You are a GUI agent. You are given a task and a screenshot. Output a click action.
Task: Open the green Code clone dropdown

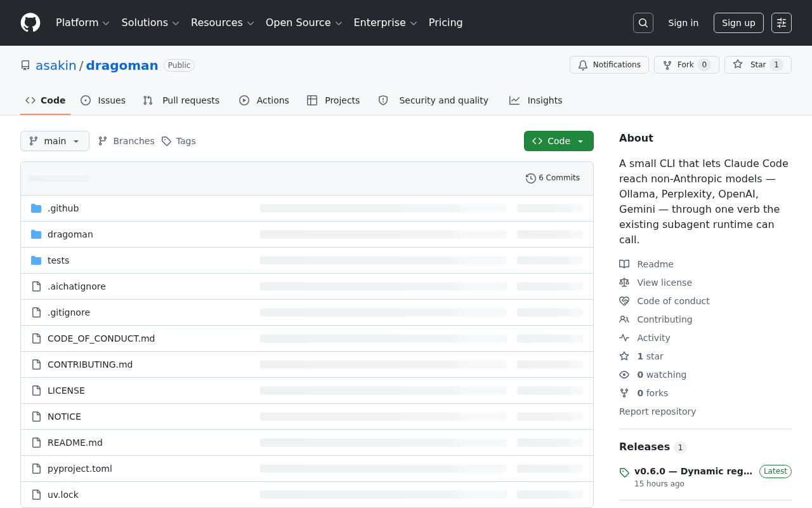(x=559, y=141)
